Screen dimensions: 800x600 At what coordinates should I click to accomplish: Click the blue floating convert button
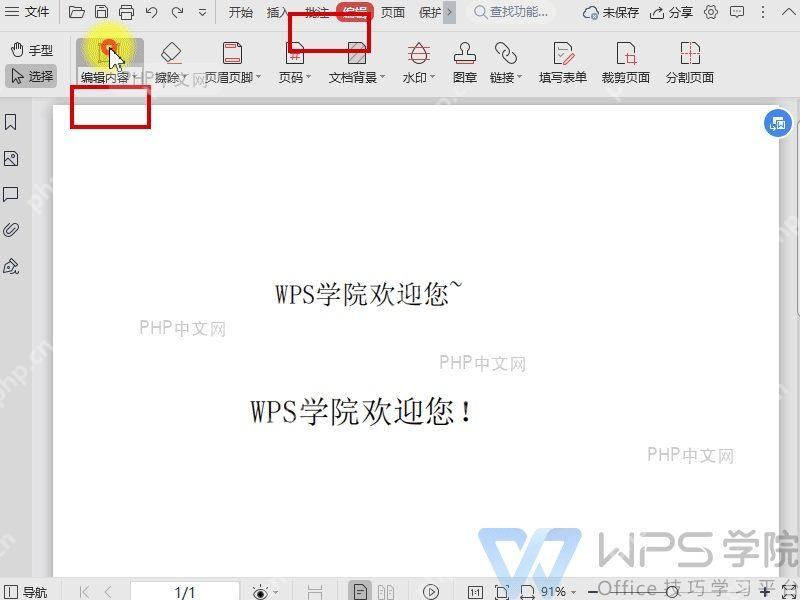pos(778,123)
